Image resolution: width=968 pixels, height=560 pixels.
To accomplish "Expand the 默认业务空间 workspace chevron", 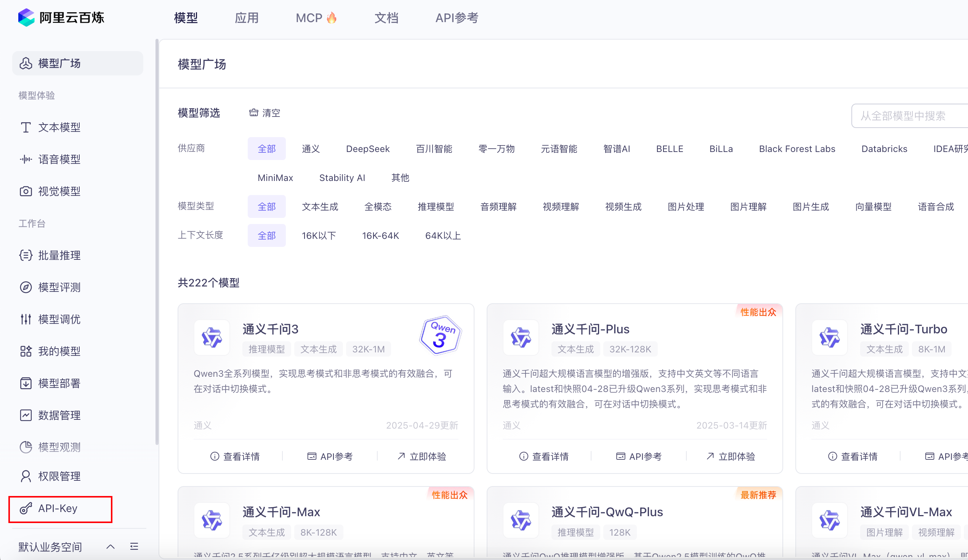I will 111,546.
